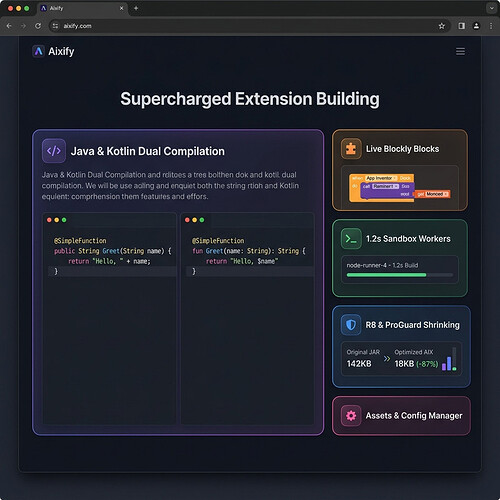Image resolution: width=500 pixels, height=500 pixels.
Task: Click the Java code window yellow dot
Action: (57, 220)
